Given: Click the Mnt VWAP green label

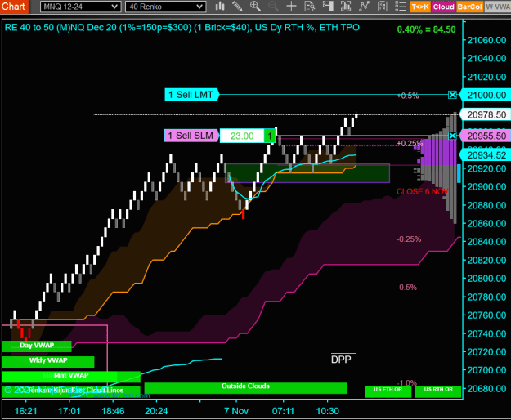Looking at the screenshot, I should [71, 377].
